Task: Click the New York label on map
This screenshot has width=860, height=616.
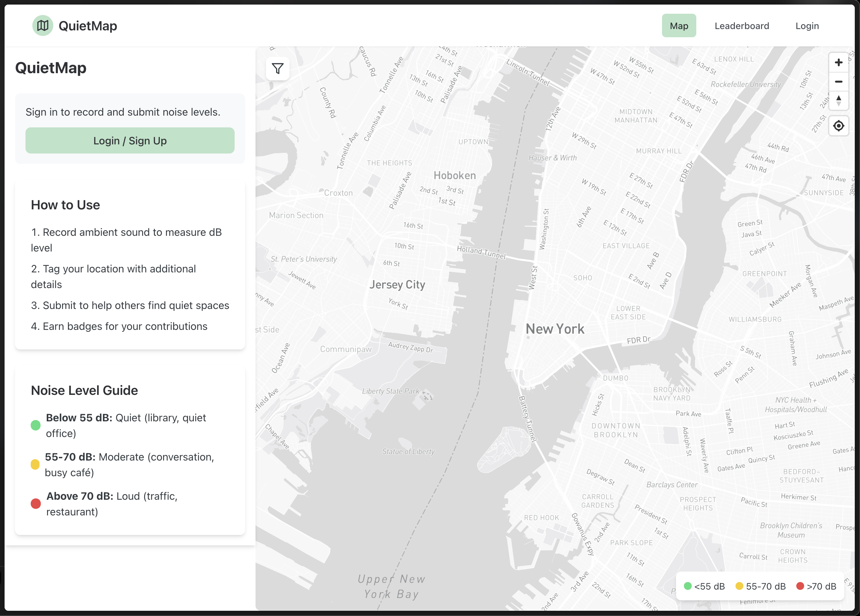Action: click(555, 329)
